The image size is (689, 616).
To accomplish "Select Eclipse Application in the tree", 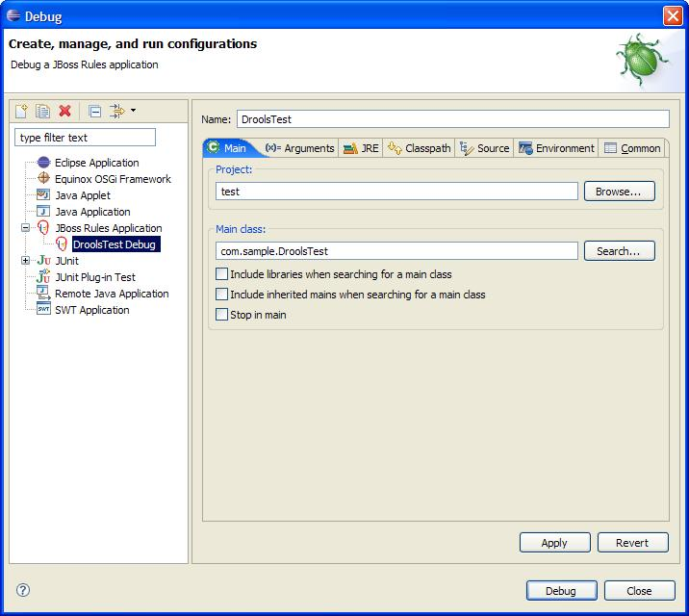I will click(96, 163).
